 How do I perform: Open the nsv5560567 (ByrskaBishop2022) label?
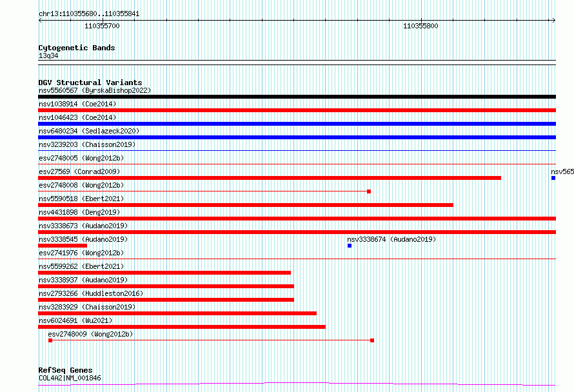pyautogui.click(x=95, y=90)
